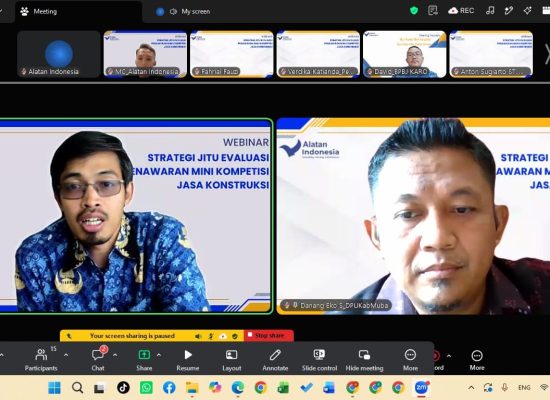Switch to the My screen tab
This screenshot has height=400, width=550.
[183, 12]
